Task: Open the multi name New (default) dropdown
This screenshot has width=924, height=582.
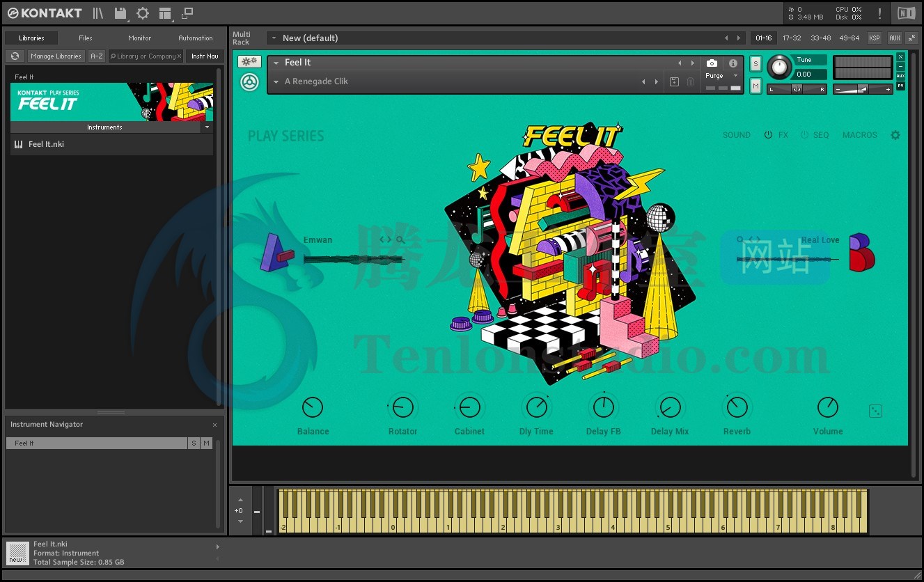Action: 274,38
